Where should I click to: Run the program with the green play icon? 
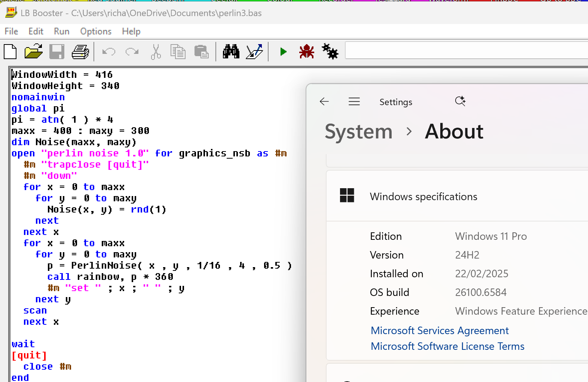tap(283, 52)
